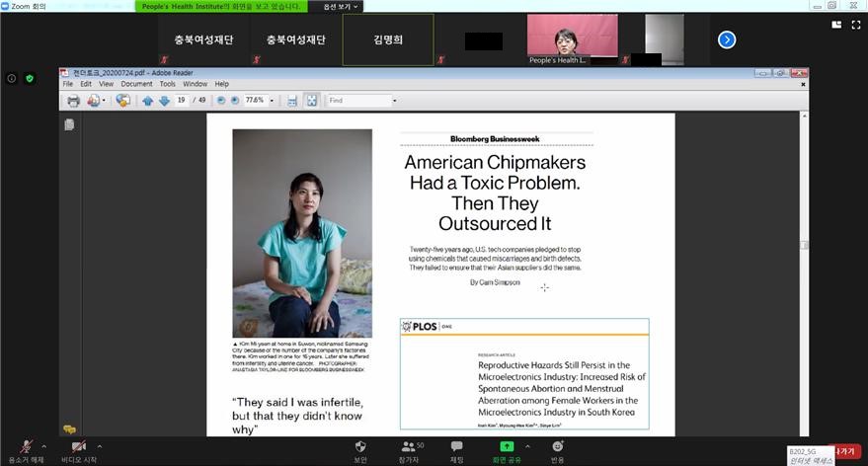The image size is (868, 466).
Task: Click the red leave meeting button
Action: 847,451
